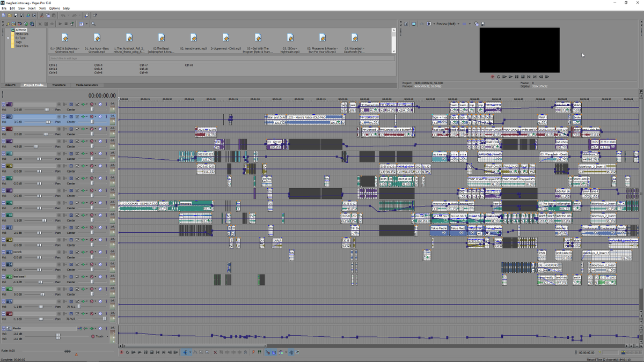Open the Insert menu

[32, 9]
